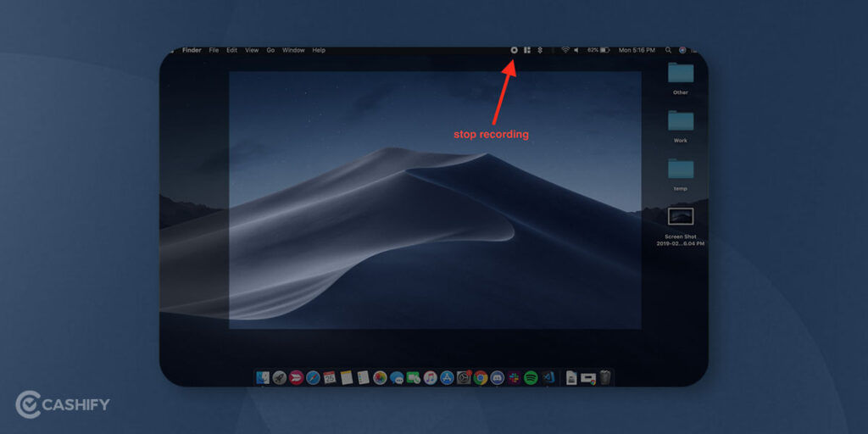Open Visual Studio Code in Dock
Screen dimensions: 868x434
(548, 377)
